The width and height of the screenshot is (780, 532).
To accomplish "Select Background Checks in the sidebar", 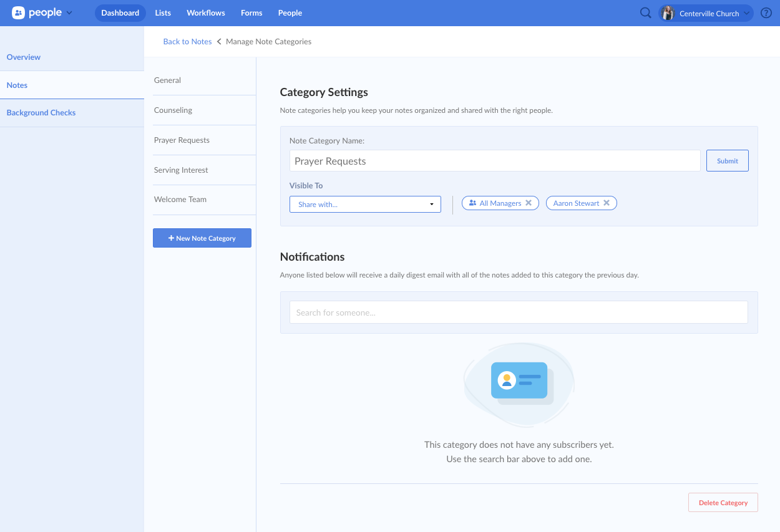I will (41, 113).
